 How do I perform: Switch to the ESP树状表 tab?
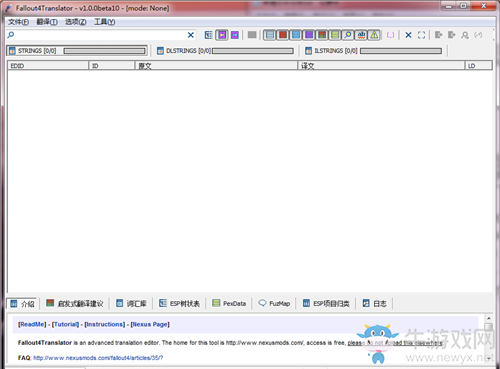(x=179, y=303)
